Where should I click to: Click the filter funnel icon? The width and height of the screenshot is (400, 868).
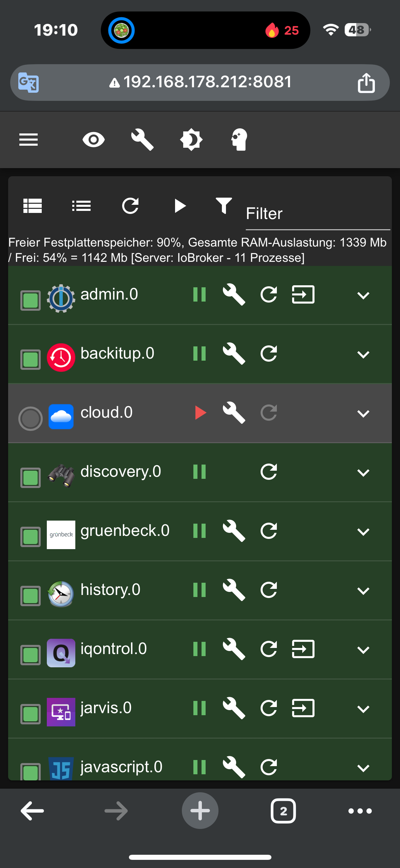click(224, 206)
